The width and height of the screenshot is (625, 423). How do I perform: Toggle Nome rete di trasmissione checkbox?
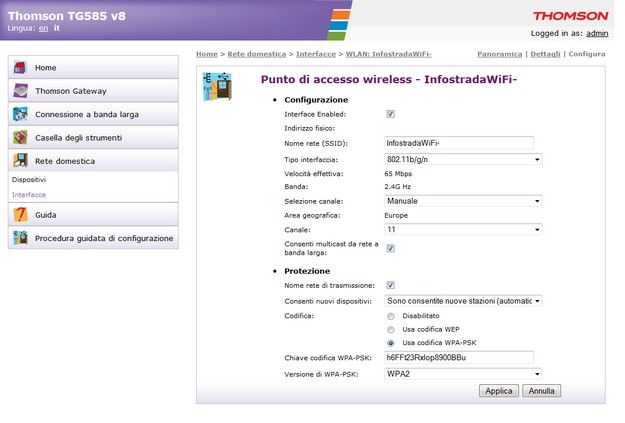(x=391, y=285)
